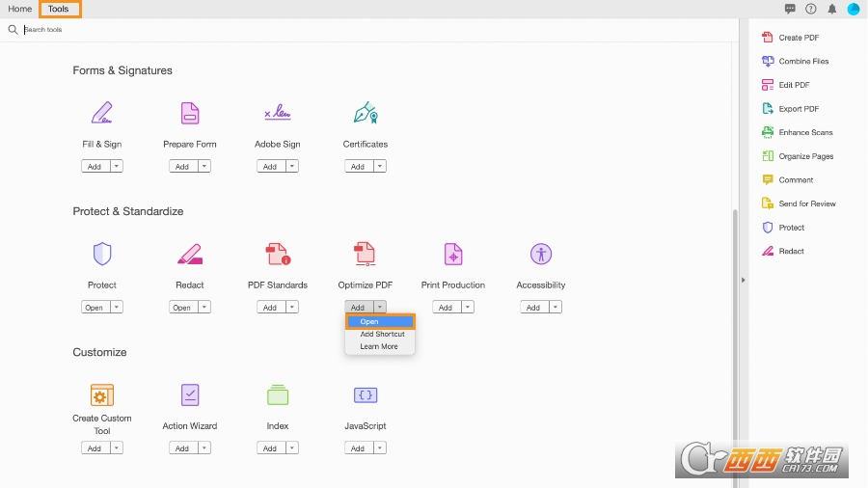Expand the Fill & Sign dropdown arrow
Image resolution: width=868 pixels, height=488 pixels.
click(x=117, y=166)
